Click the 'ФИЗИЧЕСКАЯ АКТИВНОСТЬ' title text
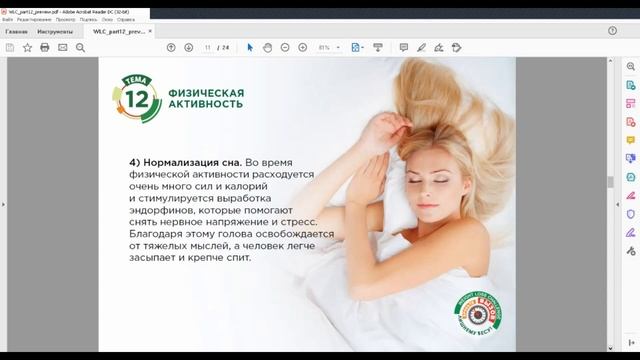The image size is (640, 360). click(206, 98)
